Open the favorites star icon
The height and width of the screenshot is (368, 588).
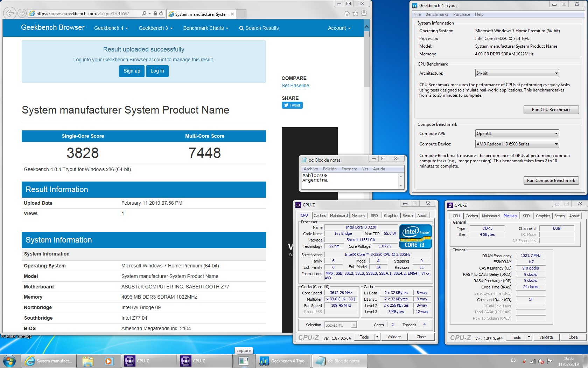(355, 13)
